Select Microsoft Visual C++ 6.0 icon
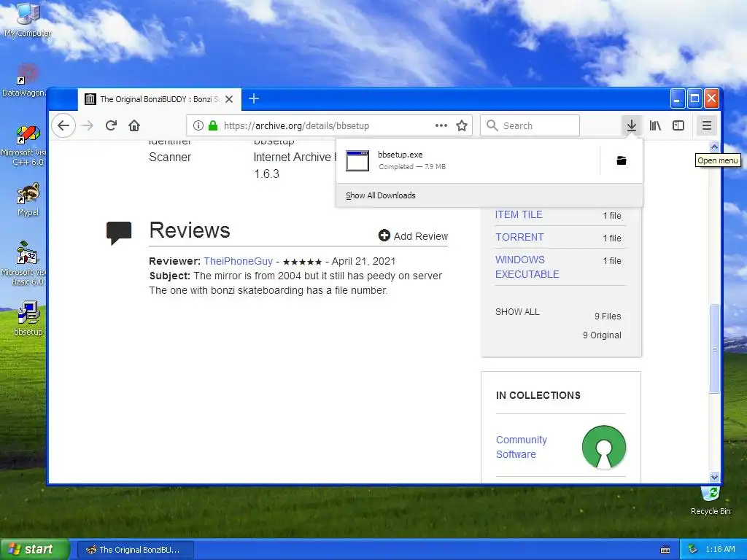Screen dimensions: 747x560 [24, 145]
